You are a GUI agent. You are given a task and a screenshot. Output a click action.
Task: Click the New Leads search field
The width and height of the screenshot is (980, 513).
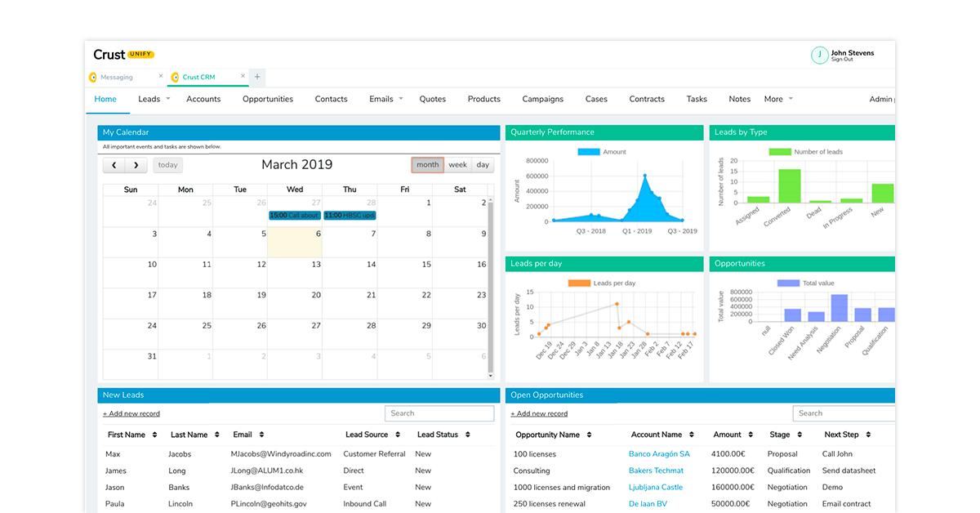[439, 413]
